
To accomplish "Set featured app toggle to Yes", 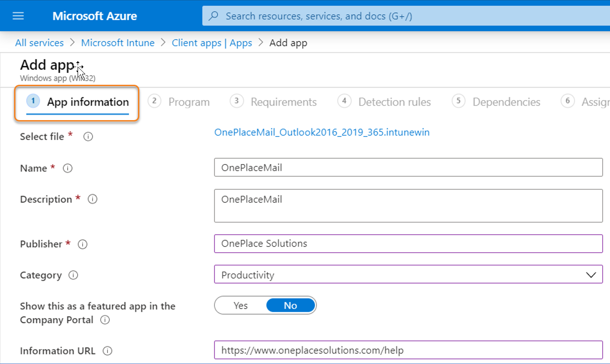I will 241,306.
